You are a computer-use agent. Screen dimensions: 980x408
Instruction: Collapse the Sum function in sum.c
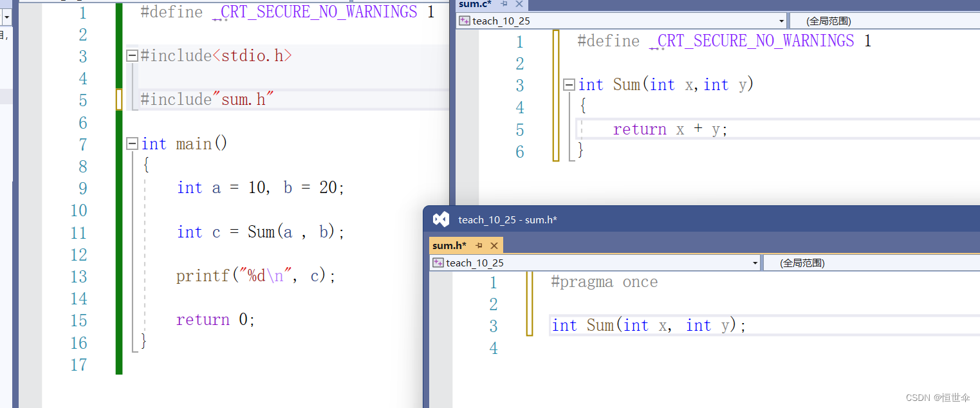(569, 84)
